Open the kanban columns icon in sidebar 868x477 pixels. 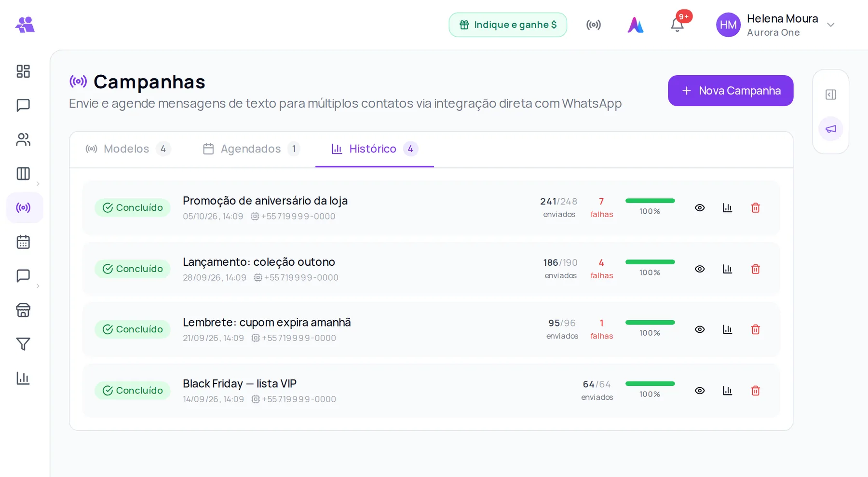pos(23,174)
